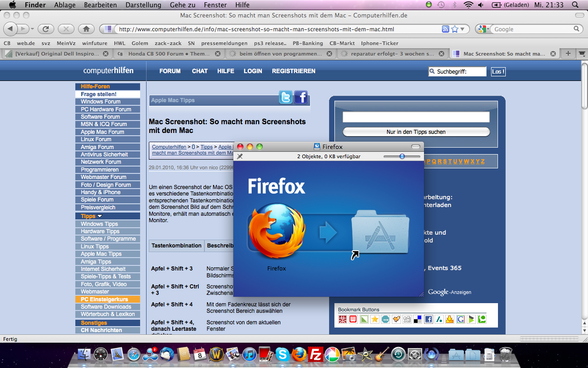Click the PB-Banking bookmark
Screen dimensions: 588x368
(x=308, y=43)
